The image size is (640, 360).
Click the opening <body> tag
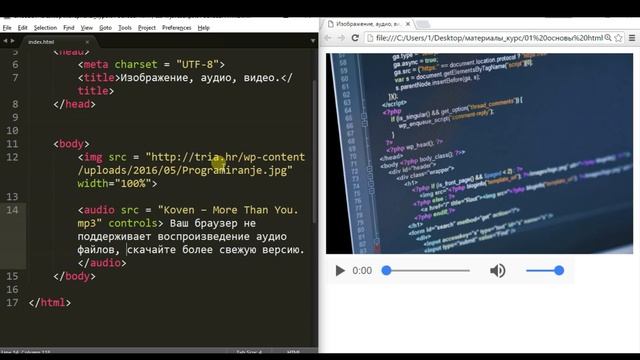[71, 144]
